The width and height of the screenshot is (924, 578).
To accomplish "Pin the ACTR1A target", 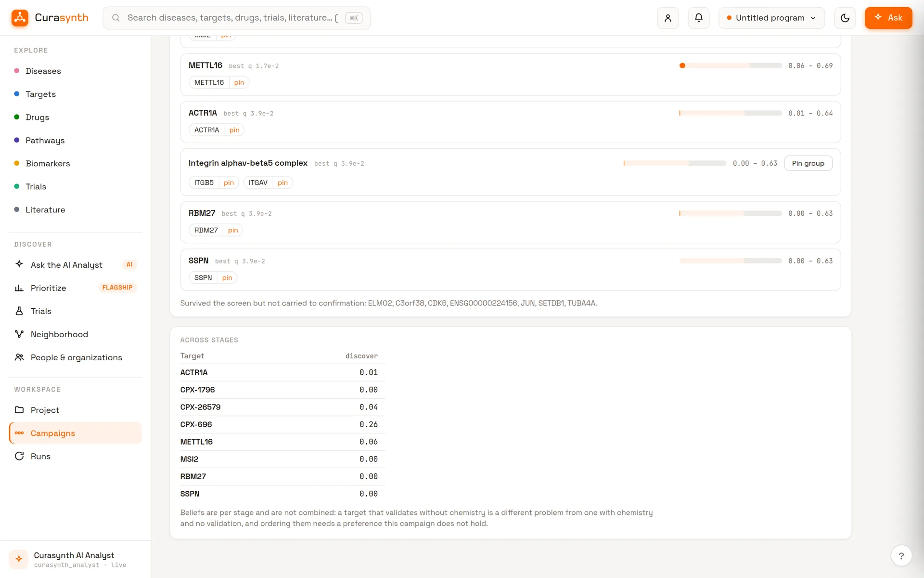I will tap(234, 130).
